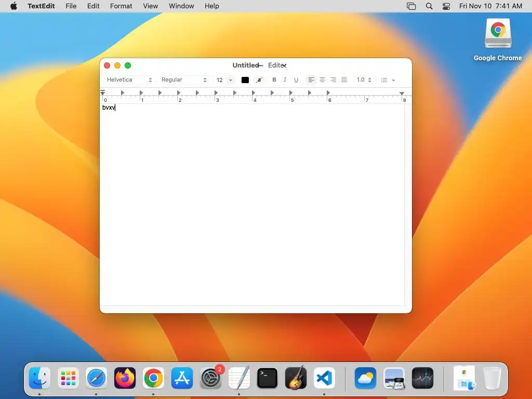This screenshot has height=399, width=532.
Task: Center align the text
Action: click(322, 79)
